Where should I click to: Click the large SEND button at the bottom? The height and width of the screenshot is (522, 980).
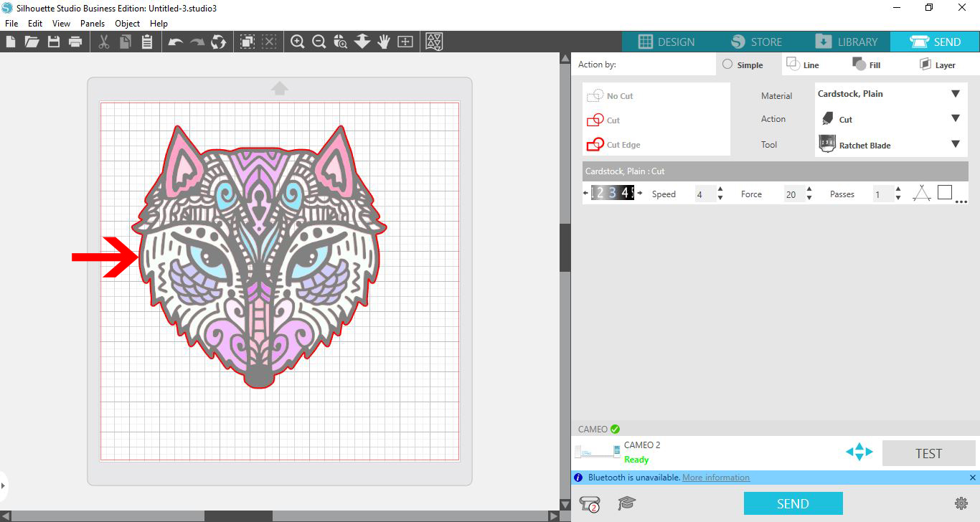click(793, 503)
